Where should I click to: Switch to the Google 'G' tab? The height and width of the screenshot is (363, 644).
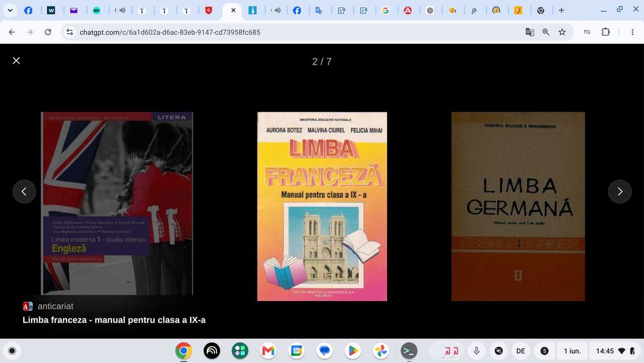click(x=385, y=11)
